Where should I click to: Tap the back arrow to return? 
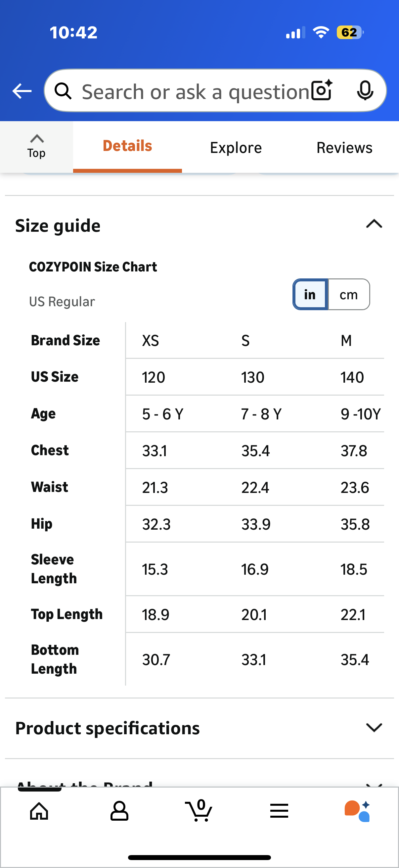(x=22, y=91)
